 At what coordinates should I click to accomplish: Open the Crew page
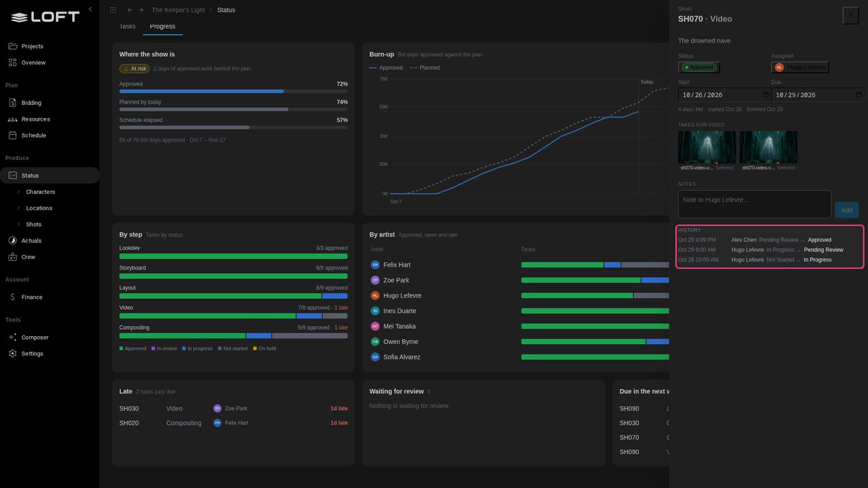tap(50, 257)
